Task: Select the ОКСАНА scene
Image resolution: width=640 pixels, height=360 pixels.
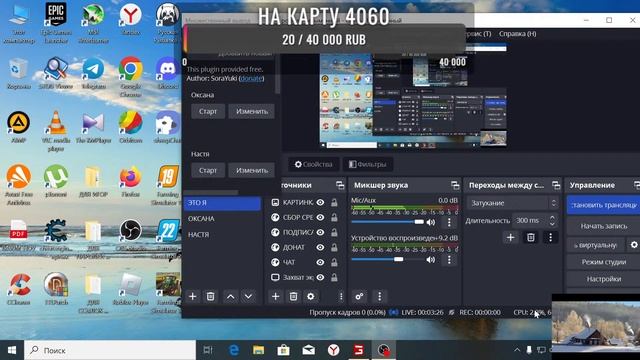Action: 222,219
